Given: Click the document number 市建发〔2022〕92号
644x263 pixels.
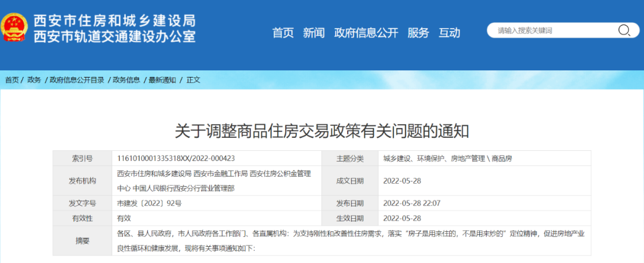Looking at the screenshot, I should point(149,203).
